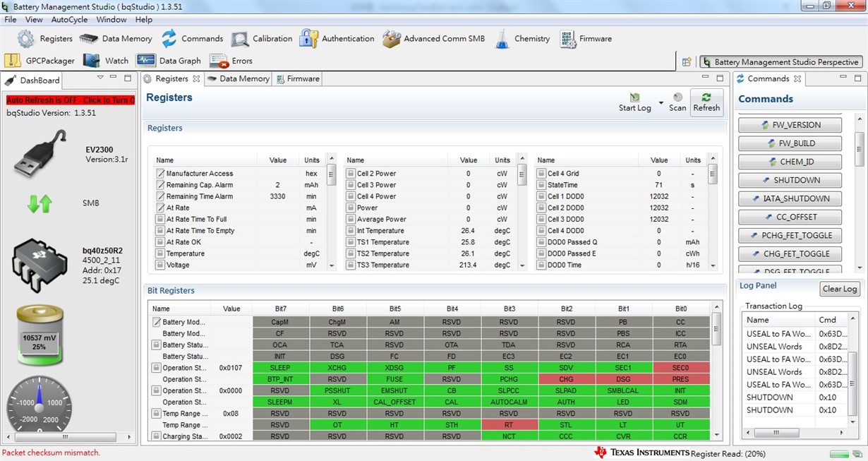
Task: Open the Firmware toolbar icon
Action: [x=568, y=39]
